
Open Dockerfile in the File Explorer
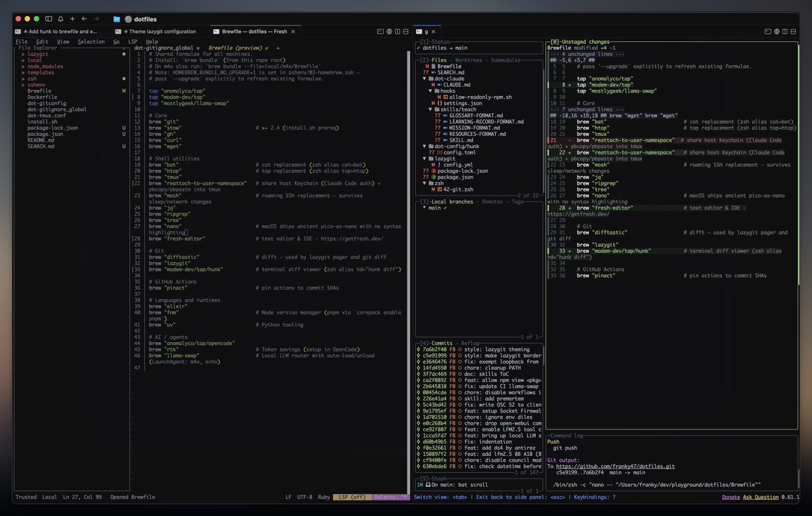43,97
